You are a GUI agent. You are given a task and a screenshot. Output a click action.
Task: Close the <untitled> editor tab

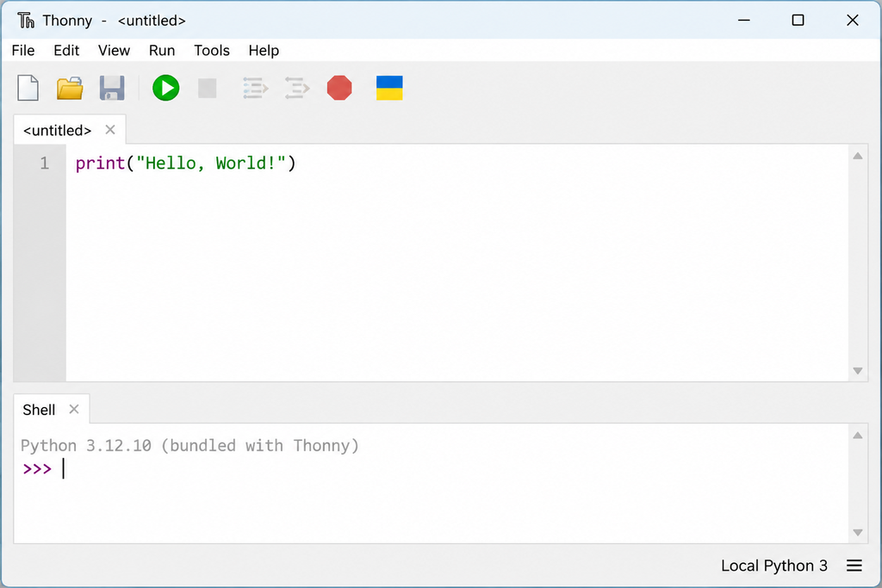click(110, 130)
